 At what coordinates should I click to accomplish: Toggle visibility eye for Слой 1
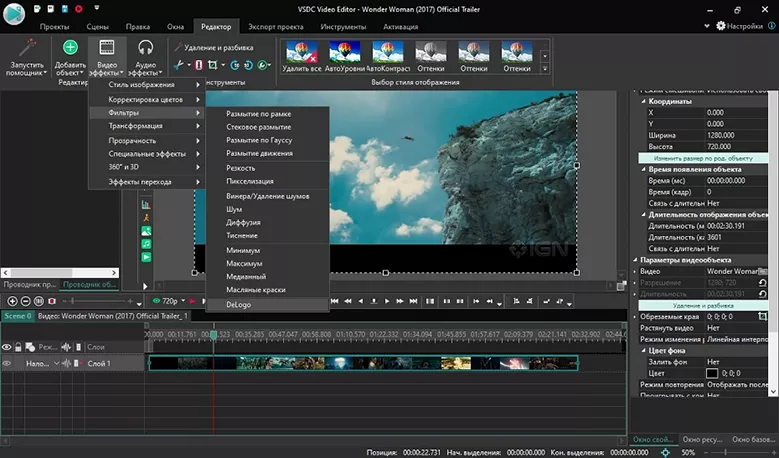[7, 364]
